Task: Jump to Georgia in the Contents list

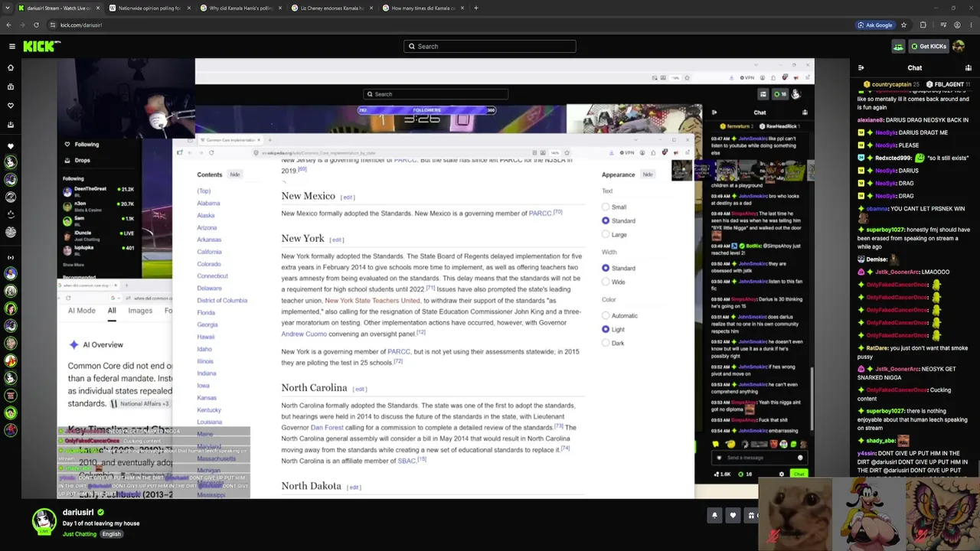Action: tap(207, 324)
